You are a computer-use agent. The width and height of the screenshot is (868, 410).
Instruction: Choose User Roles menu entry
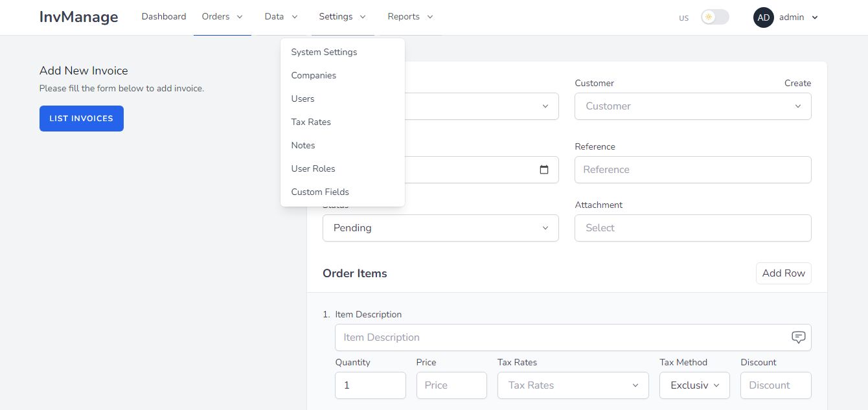tap(313, 169)
